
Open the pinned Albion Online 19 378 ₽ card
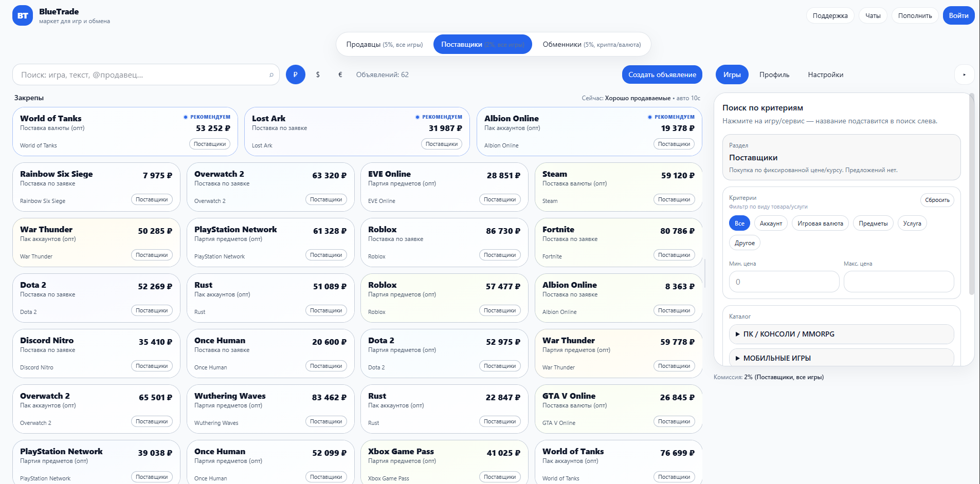pos(589,132)
